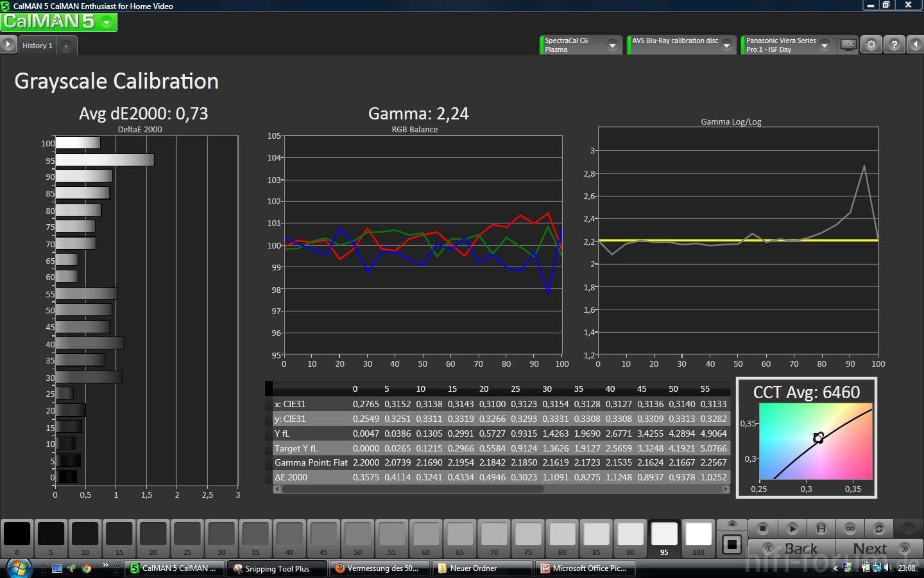
Task: Click the table cell value 0,2765
Action: [x=366, y=404]
